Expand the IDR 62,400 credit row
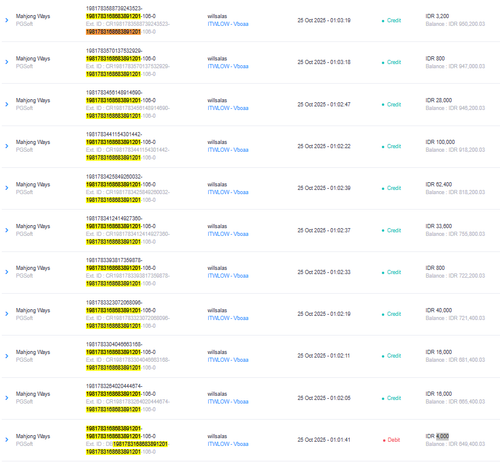 [7, 188]
